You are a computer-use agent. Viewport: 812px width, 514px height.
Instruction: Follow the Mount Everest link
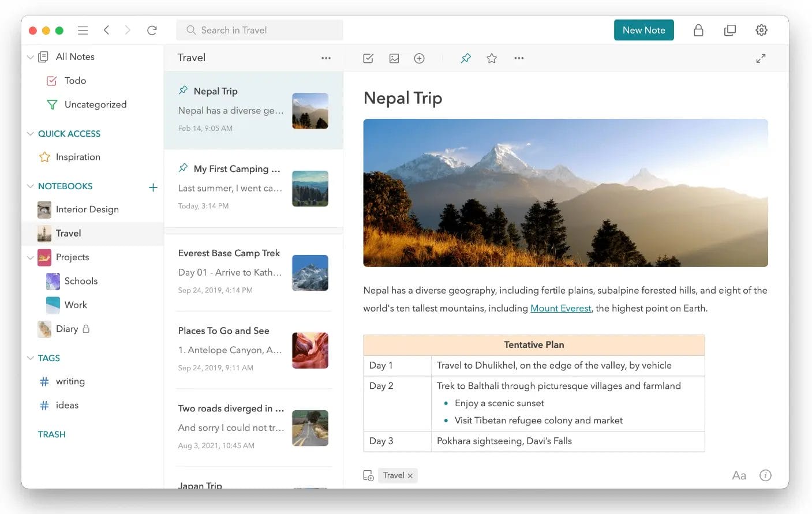[560, 308]
